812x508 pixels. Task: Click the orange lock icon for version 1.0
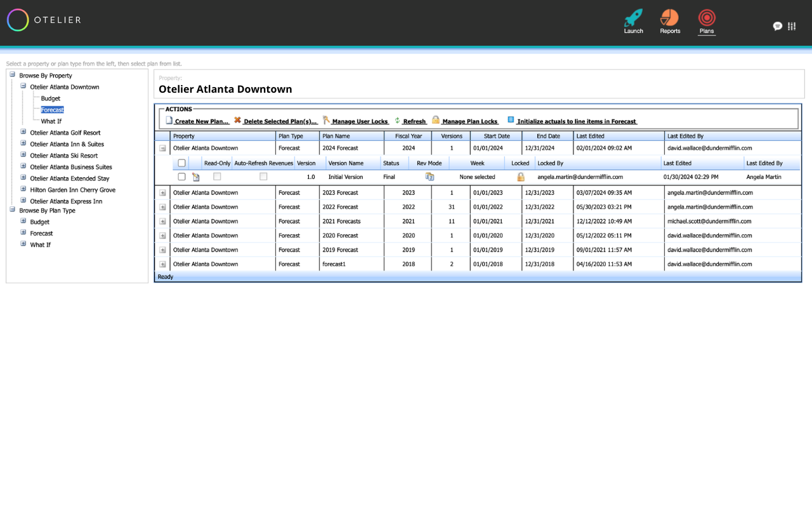point(520,177)
